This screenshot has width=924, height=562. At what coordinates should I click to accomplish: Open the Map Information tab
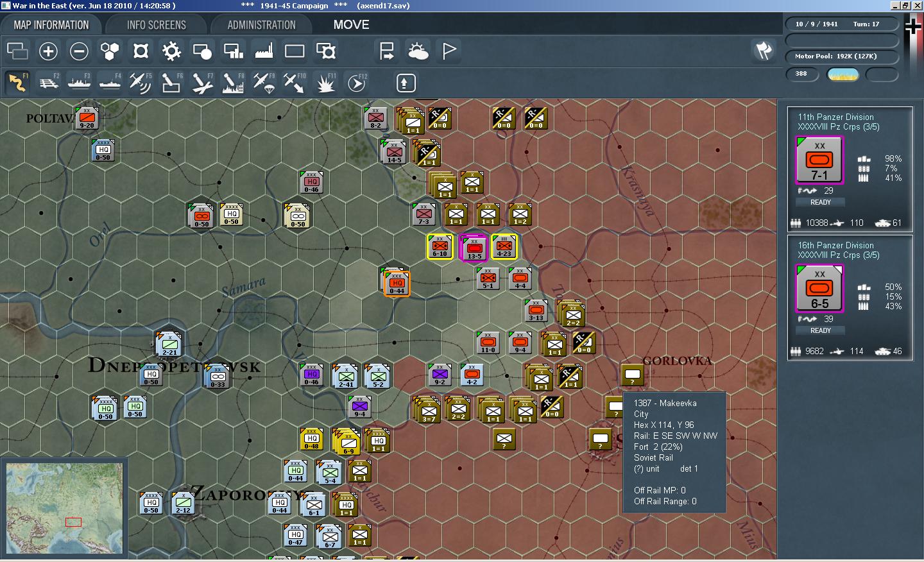[51, 25]
